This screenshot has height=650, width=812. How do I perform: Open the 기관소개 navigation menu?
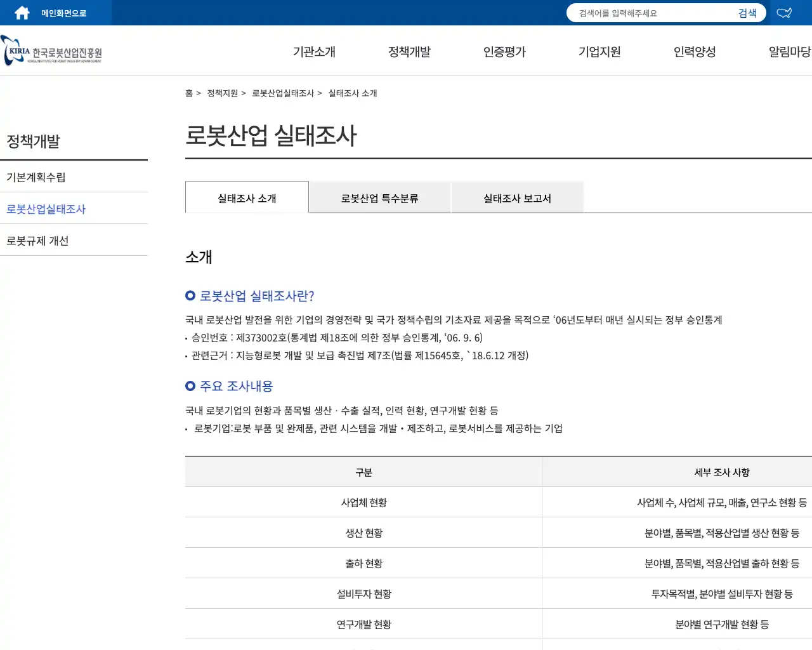point(314,52)
